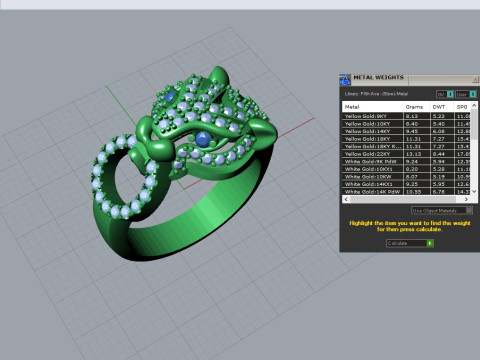Click the green arrow on Calculate button
The height and width of the screenshot is (360, 480).
click(430, 243)
